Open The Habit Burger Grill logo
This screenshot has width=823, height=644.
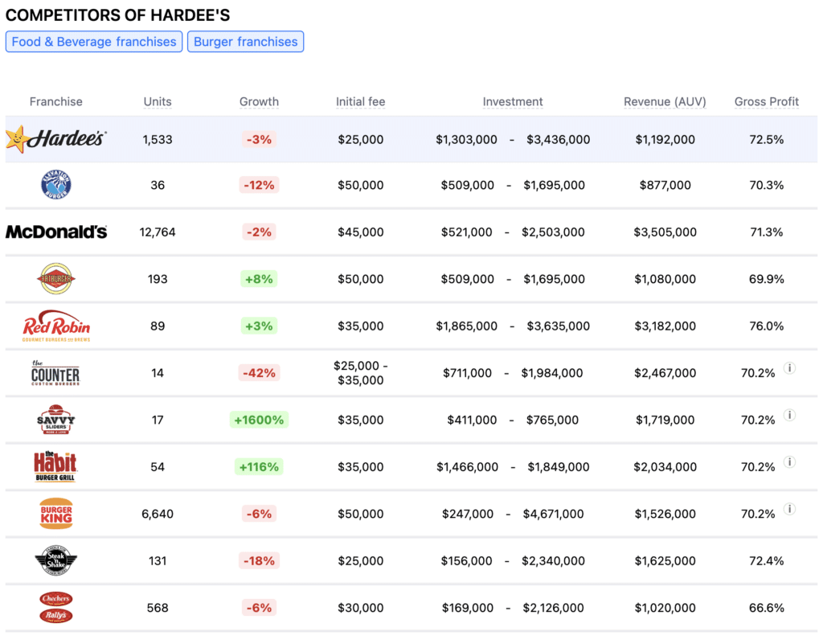click(x=55, y=466)
